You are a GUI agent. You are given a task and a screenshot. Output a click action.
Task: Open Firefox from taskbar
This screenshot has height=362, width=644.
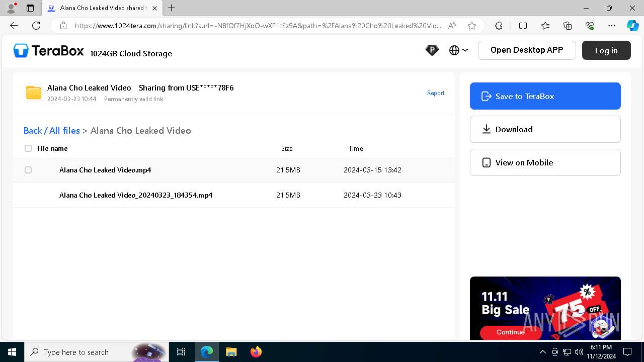click(x=256, y=352)
